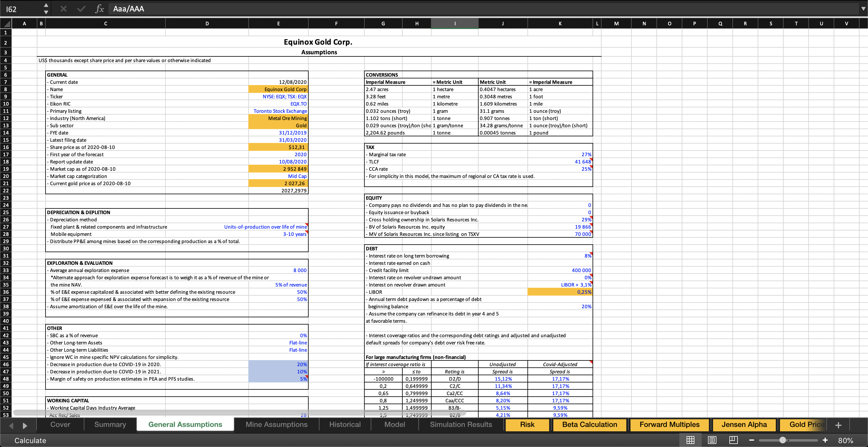
Task: Click the select all corner triangle
Action: (x=6, y=23)
